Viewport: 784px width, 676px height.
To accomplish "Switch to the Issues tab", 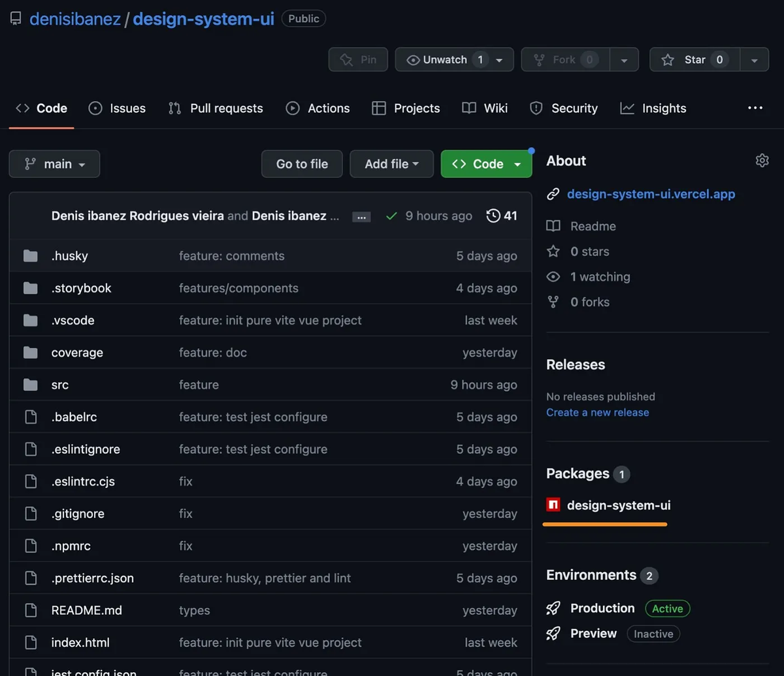I will 117,108.
